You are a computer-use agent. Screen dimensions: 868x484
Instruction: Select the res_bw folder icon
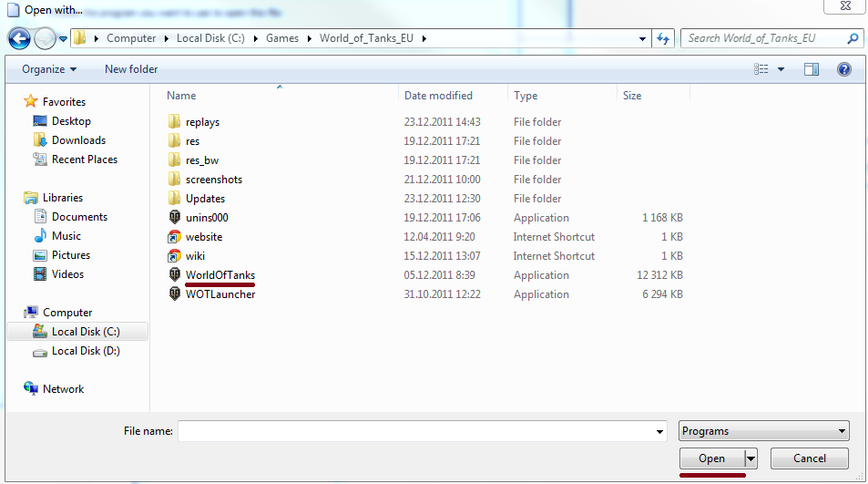click(x=174, y=160)
